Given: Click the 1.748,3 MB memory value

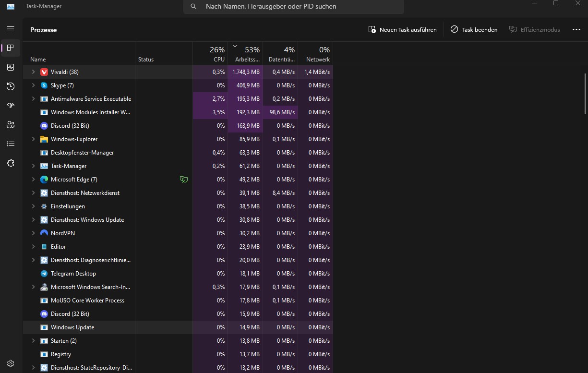Looking at the screenshot, I should click(x=246, y=72).
